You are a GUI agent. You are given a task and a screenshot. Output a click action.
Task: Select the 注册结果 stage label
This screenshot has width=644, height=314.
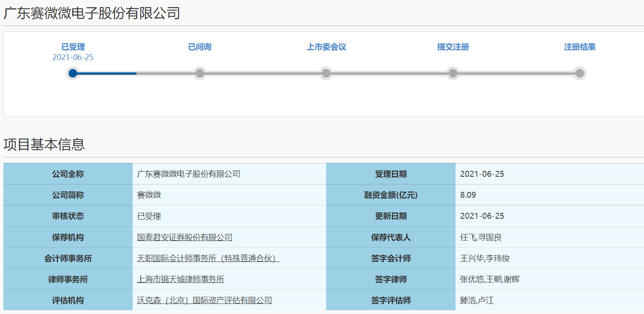[x=580, y=47]
